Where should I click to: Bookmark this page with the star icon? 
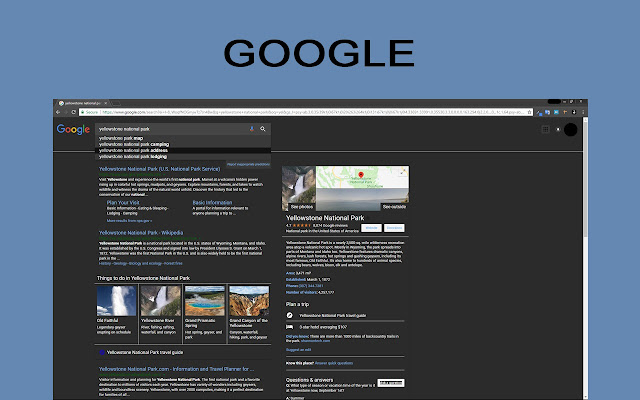click(530, 112)
